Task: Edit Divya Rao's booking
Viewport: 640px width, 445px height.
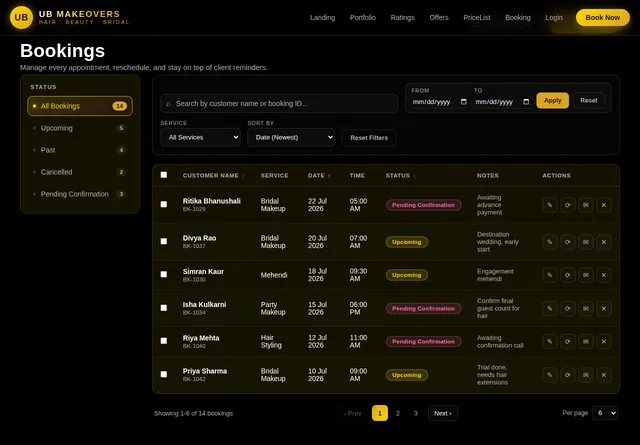Action: (550, 242)
